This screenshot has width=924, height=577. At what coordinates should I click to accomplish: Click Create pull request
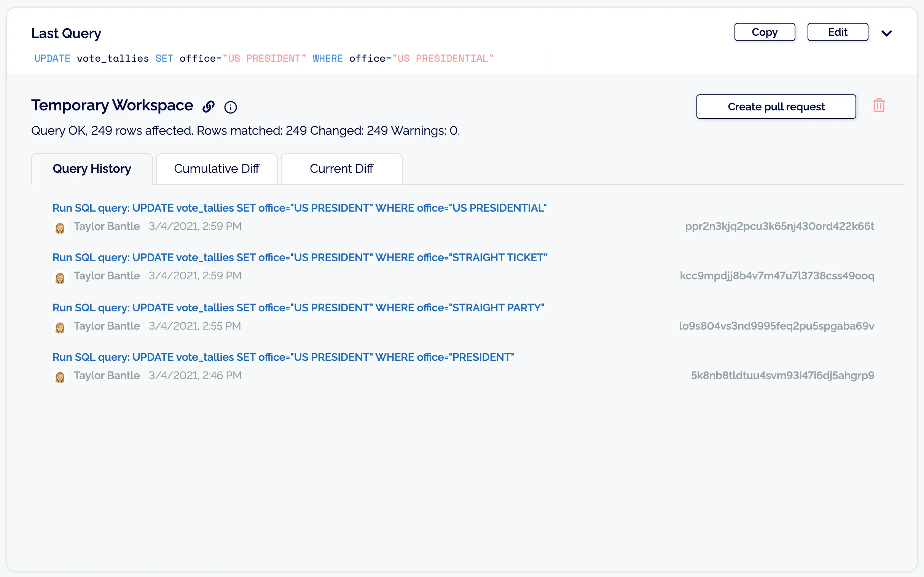[776, 107]
